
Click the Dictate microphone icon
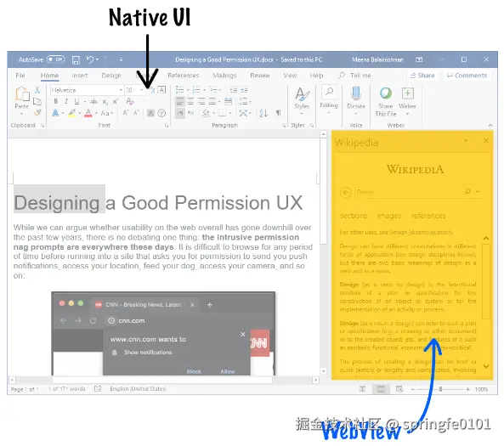click(x=356, y=93)
